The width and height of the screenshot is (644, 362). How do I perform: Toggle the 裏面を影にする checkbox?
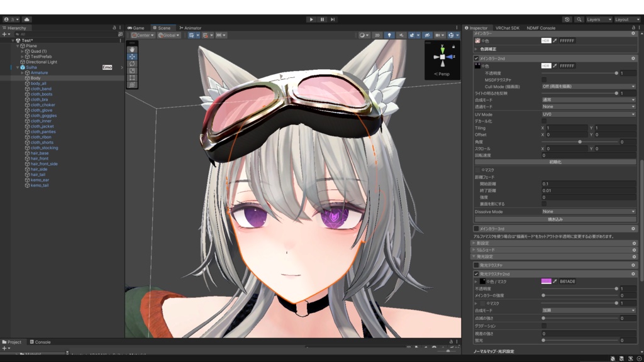(x=544, y=204)
